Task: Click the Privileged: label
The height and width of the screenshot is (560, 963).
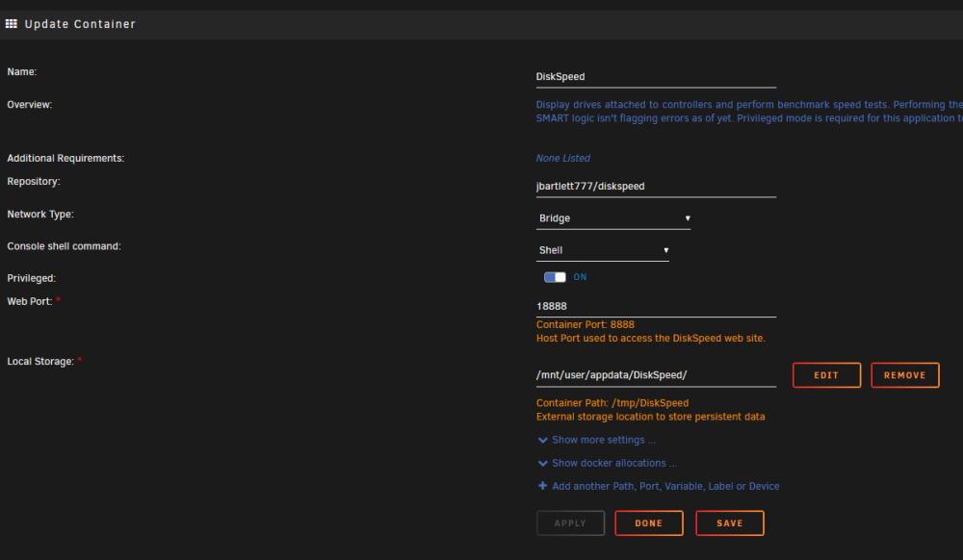Action: (32, 278)
